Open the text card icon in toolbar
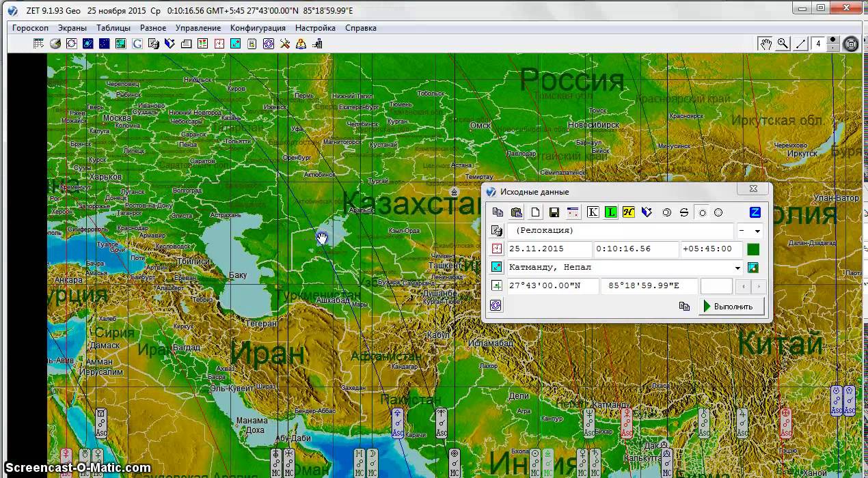868x478 pixels. (x=187, y=44)
